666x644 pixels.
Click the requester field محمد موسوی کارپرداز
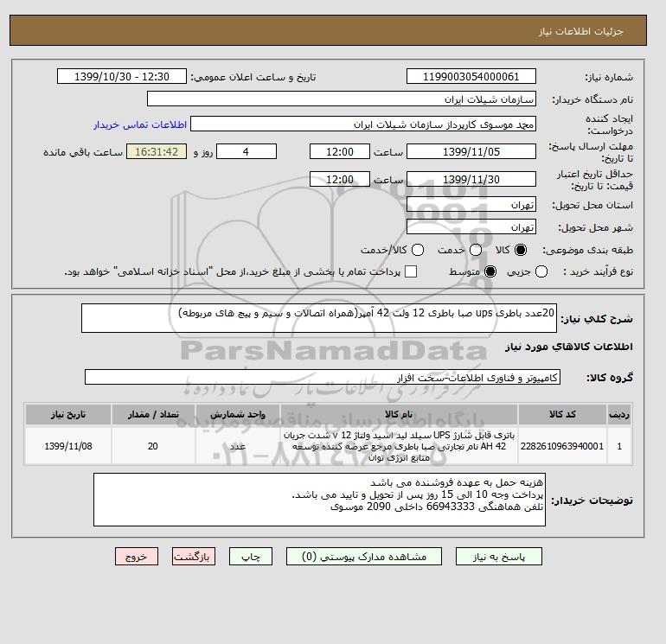(x=363, y=124)
